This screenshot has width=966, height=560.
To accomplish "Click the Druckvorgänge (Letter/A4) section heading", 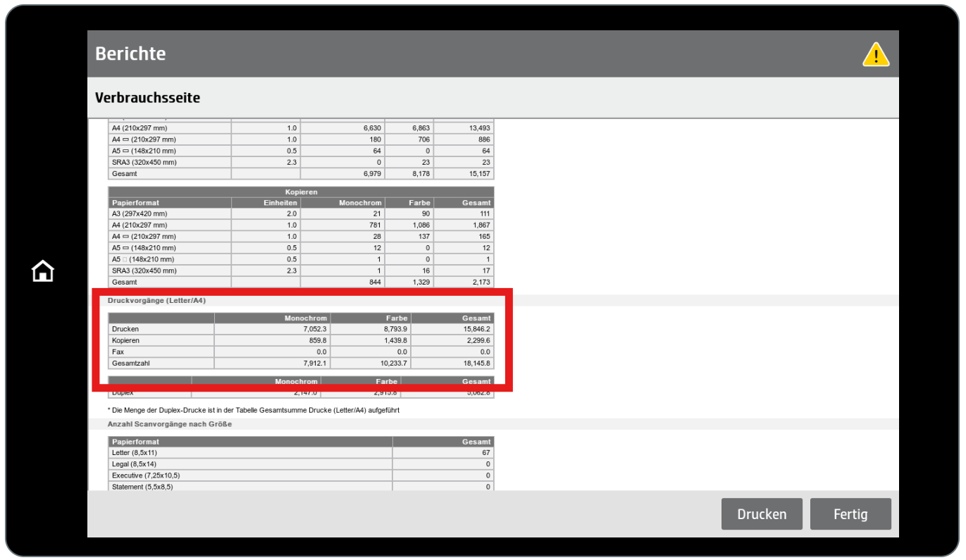I will coord(156,301).
